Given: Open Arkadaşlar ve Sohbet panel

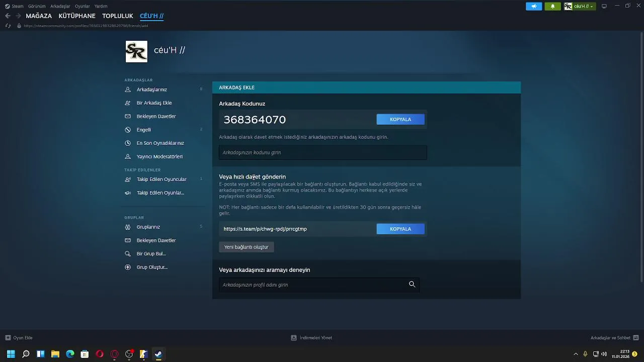Looking at the screenshot, I should [x=614, y=338].
